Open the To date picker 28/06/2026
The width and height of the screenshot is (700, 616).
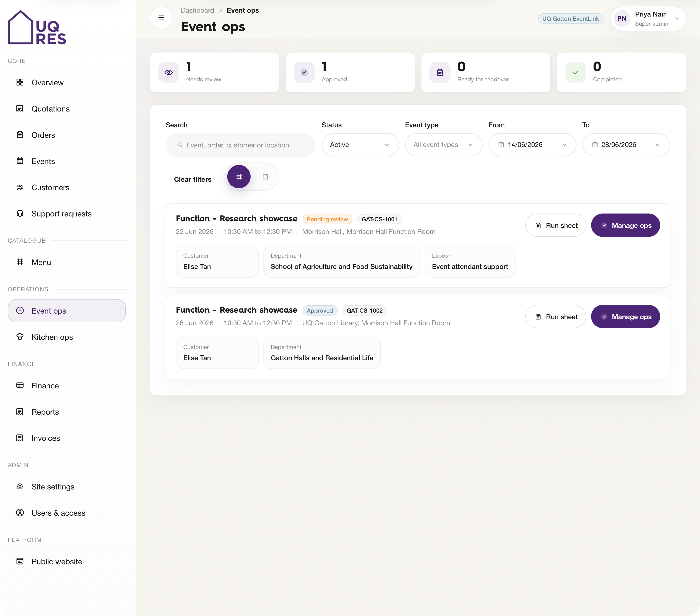[x=626, y=145]
